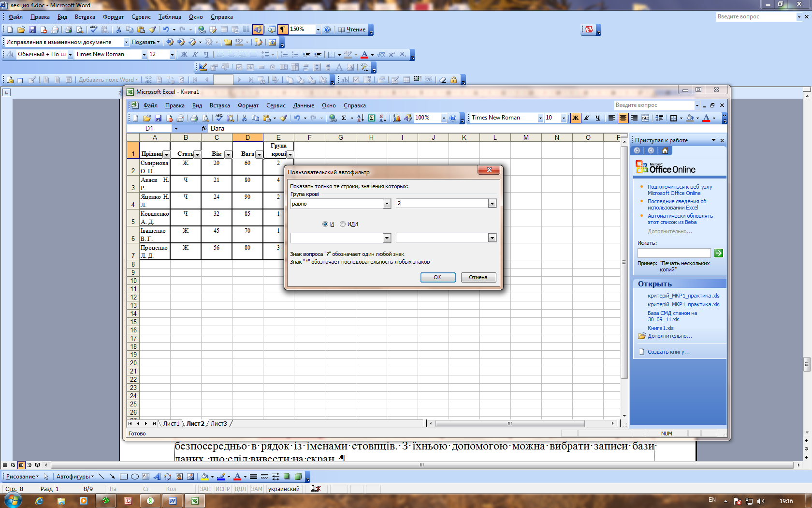Click 'Подключиться к веб-узлу Microsoft Office Online' link
This screenshot has width=812, height=508.
tap(680, 190)
